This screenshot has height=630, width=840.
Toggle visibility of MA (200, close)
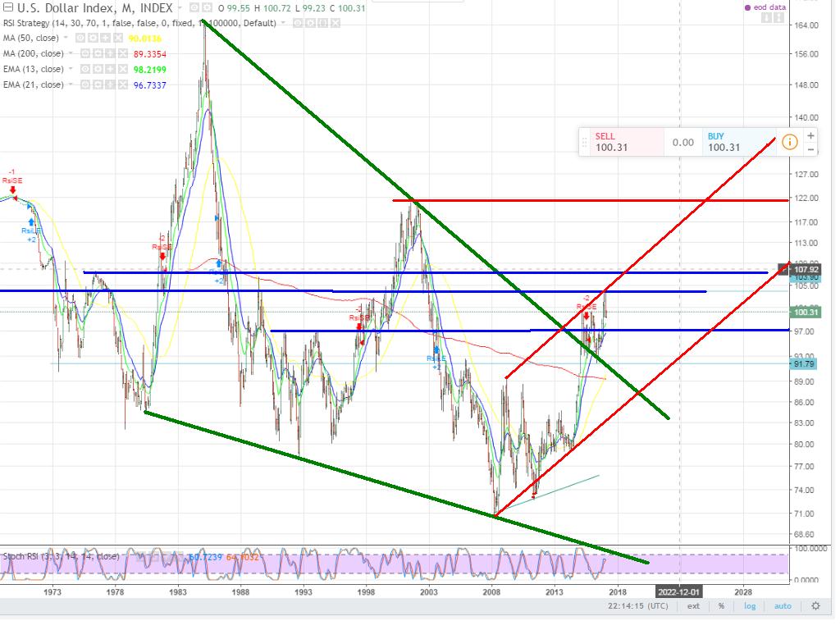tap(85, 53)
